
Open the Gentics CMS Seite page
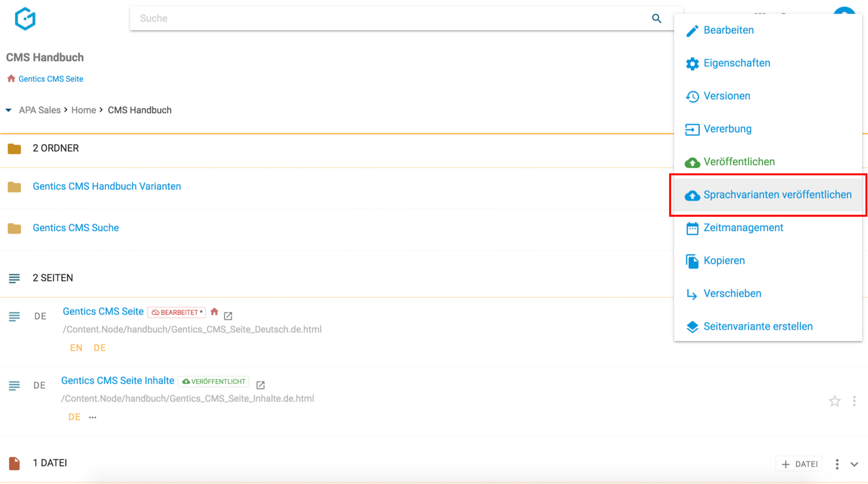pos(103,311)
